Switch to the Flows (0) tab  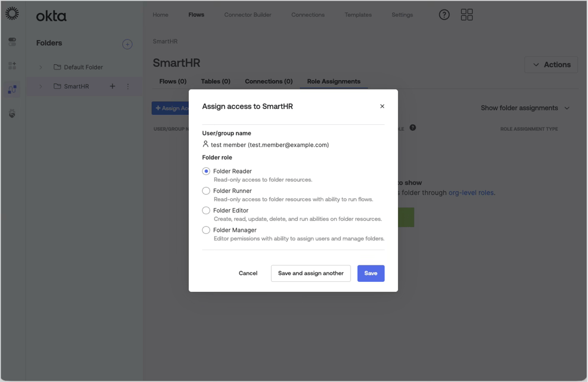click(x=173, y=81)
